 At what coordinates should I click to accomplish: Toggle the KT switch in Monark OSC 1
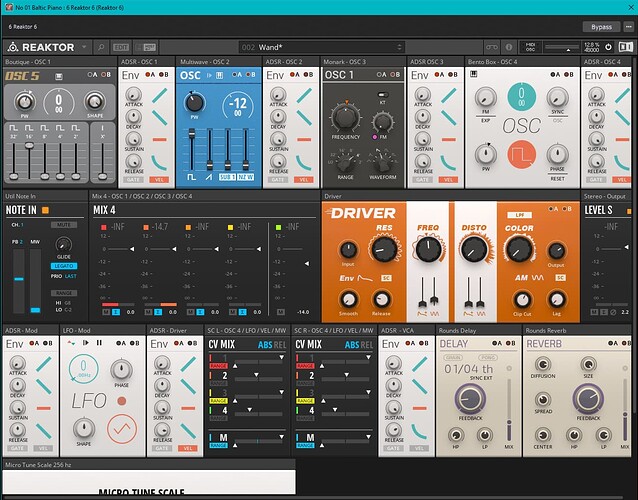[x=382, y=95]
